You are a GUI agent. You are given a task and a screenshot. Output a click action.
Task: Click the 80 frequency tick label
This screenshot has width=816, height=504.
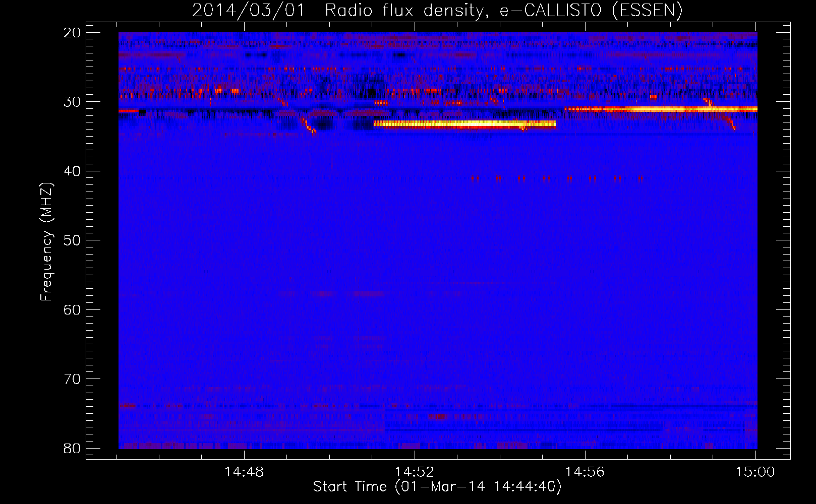pyautogui.click(x=72, y=448)
